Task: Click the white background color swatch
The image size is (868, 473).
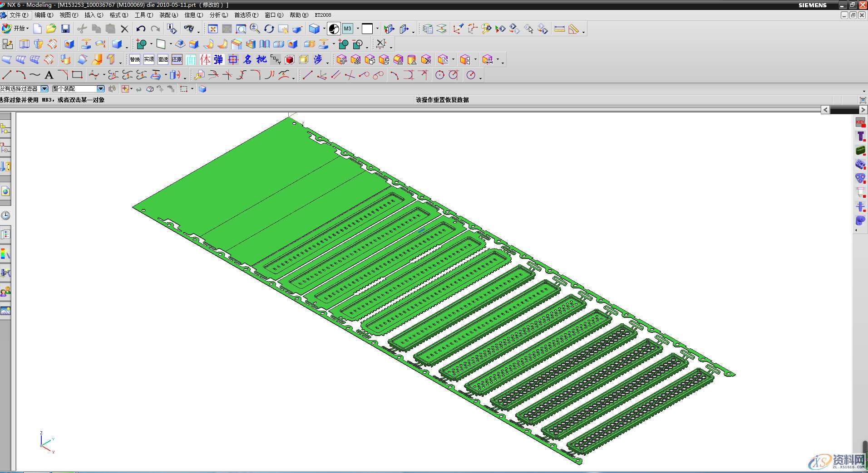Action: [367, 29]
